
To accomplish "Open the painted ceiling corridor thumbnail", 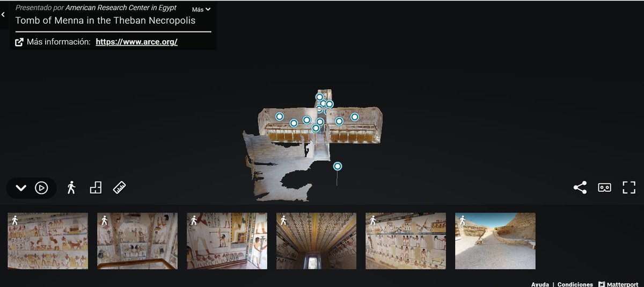I will pos(316,241).
